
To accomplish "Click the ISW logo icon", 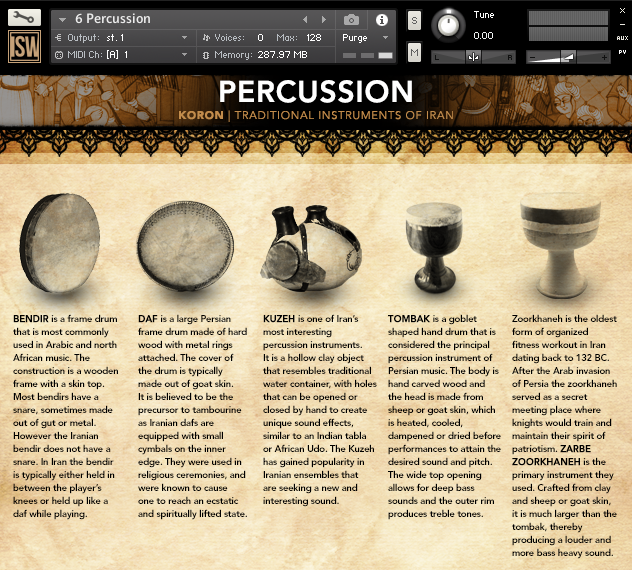I will pyautogui.click(x=25, y=46).
